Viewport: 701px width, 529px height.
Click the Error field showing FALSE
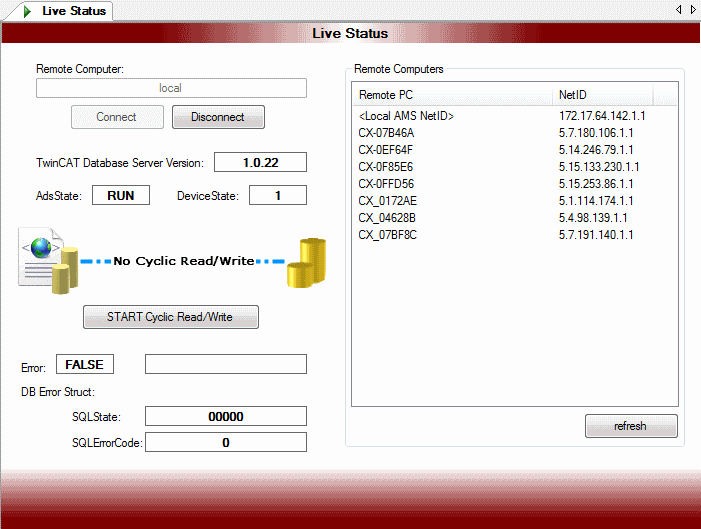click(84, 364)
